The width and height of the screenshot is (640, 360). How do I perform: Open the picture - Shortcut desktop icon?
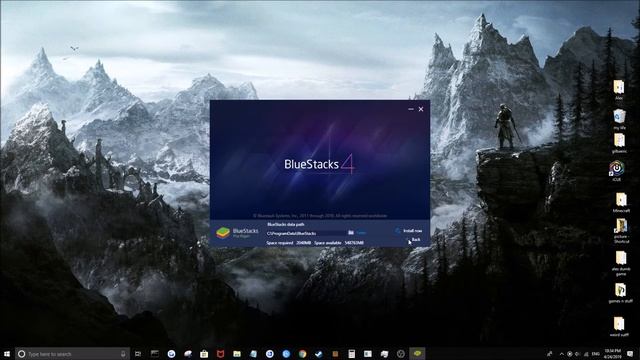pos(621,231)
